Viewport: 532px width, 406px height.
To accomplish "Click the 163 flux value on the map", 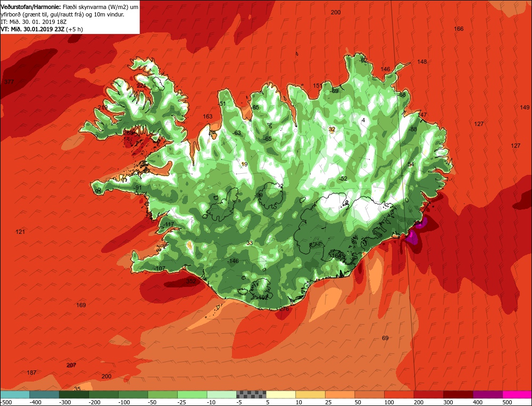I will [x=207, y=116].
